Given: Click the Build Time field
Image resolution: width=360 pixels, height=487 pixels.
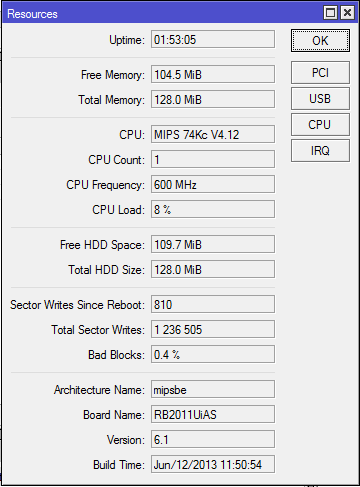Looking at the screenshot, I should click(x=213, y=464).
